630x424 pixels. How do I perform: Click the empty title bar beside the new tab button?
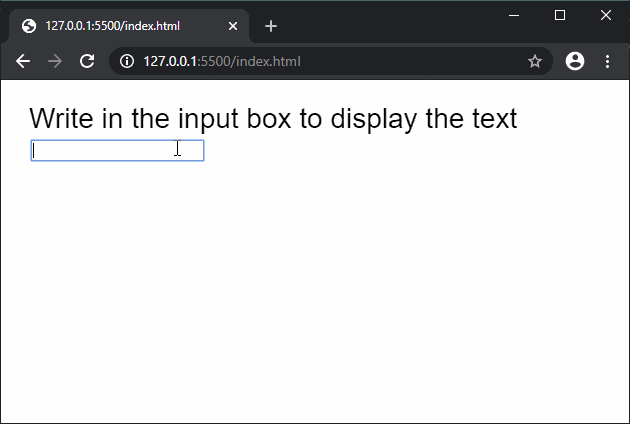coord(390,20)
